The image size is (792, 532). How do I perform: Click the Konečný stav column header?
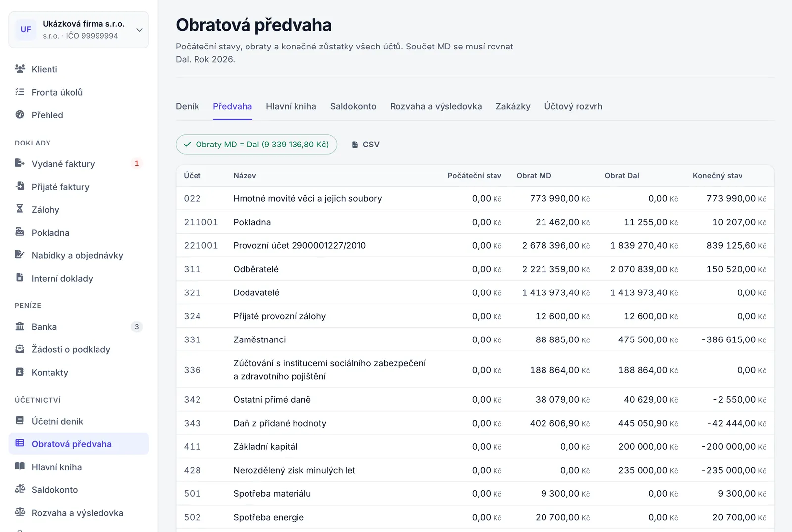717,176
